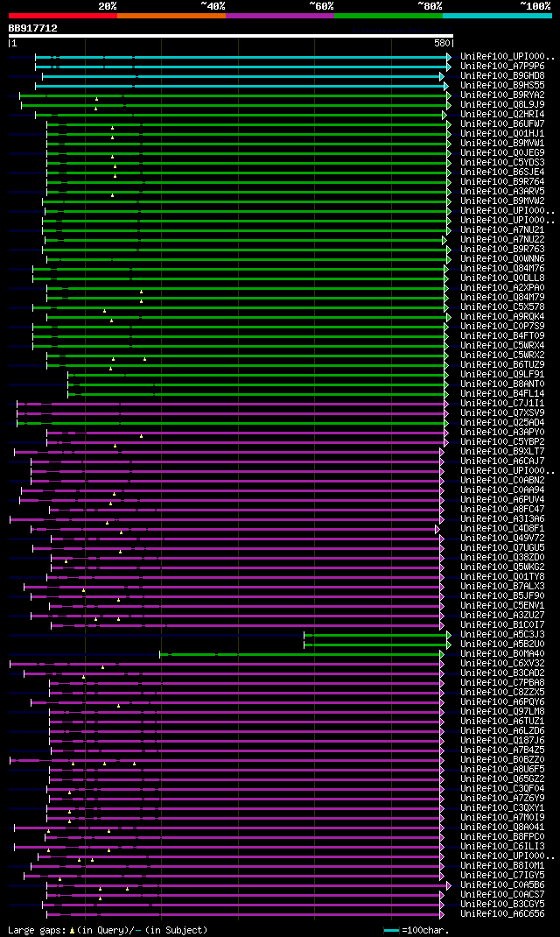
Task: Select the UniRef100_Q84M76 label
Action: (x=502, y=268)
